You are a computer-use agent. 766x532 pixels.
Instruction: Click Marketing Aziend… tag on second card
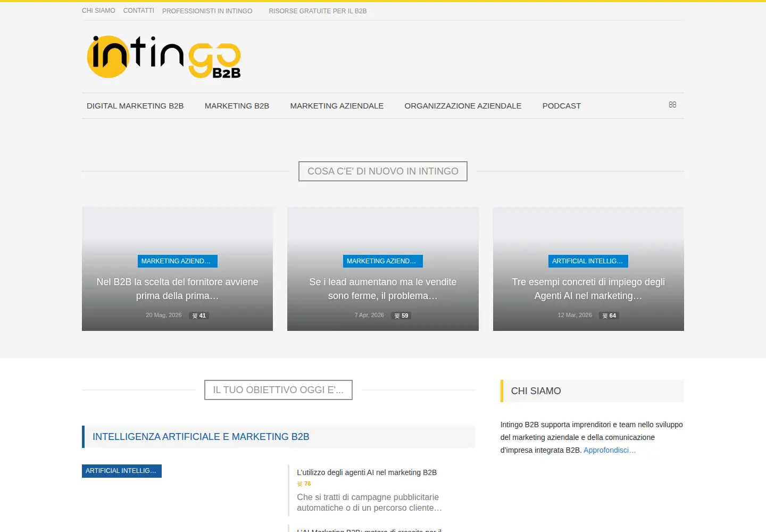click(x=383, y=261)
